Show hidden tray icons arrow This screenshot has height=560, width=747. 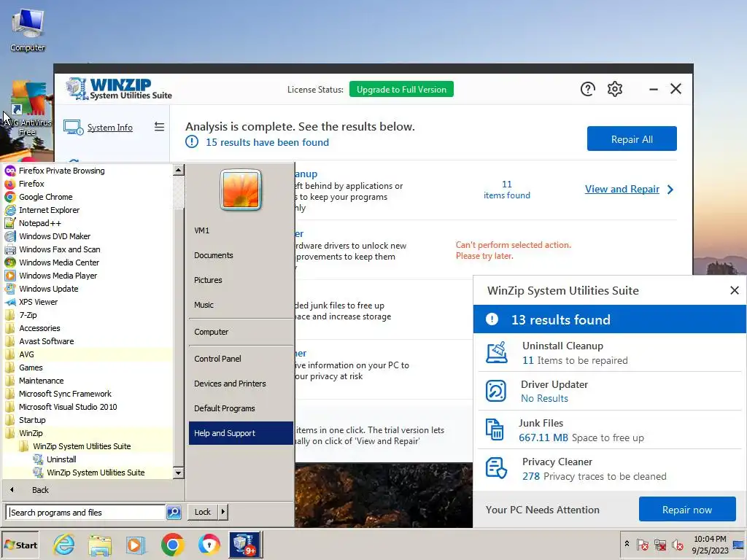point(627,544)
